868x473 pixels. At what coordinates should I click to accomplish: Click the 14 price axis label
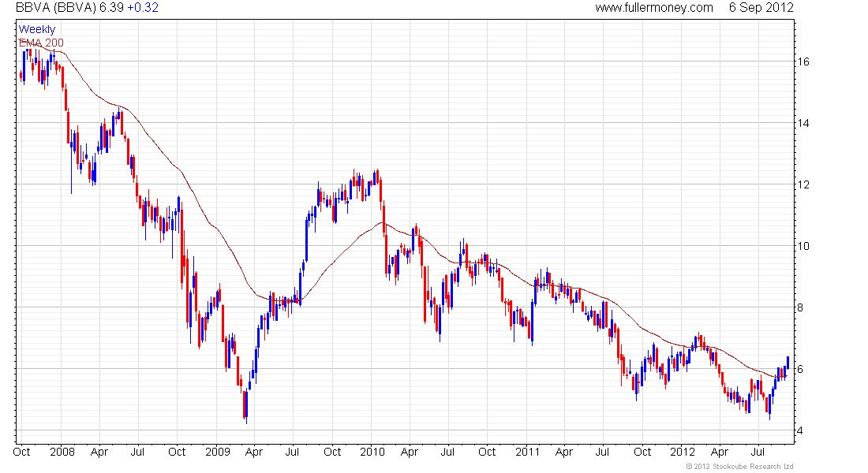pyautogui.click(x=803, y=123)
